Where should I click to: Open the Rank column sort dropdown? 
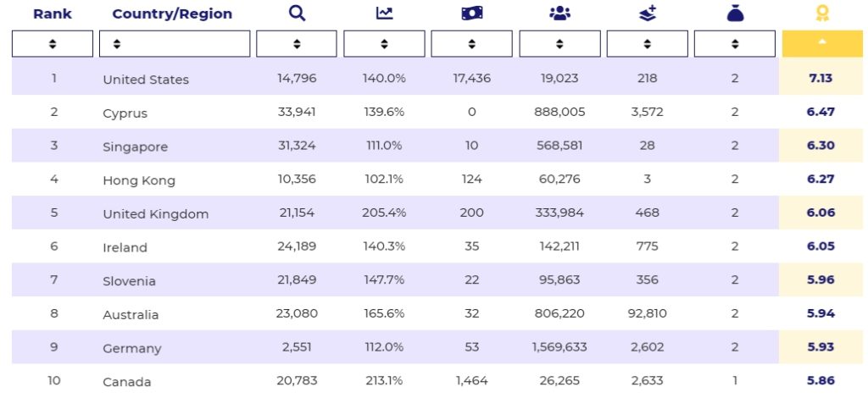click(53, 44)
